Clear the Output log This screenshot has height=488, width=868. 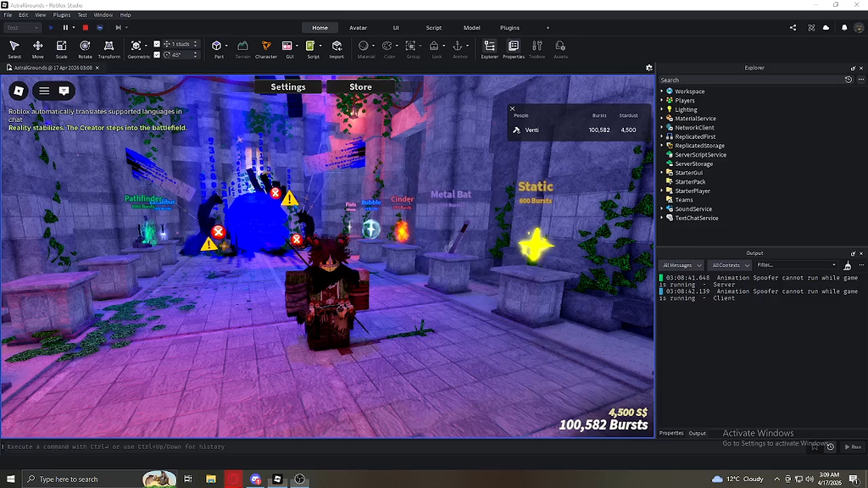pyautogui.click(x=848, y=265)
